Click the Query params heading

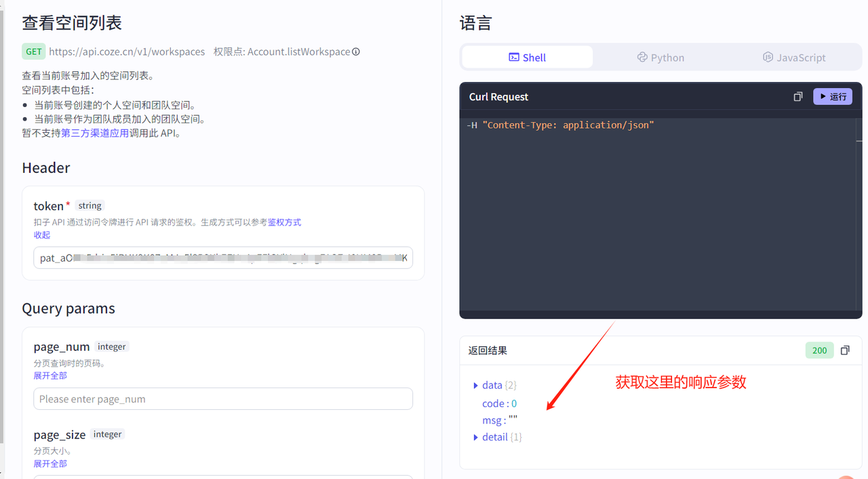click(68, 309)
